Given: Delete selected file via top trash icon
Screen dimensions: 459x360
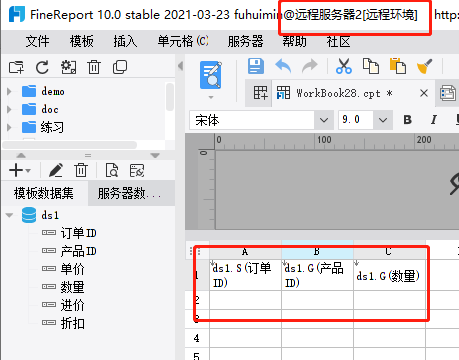Looking at the screenshot, I should tap(94, 67).
